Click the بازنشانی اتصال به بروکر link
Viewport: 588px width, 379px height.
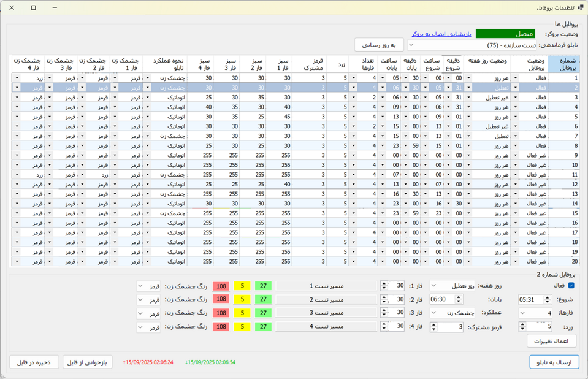coord(441,34)
